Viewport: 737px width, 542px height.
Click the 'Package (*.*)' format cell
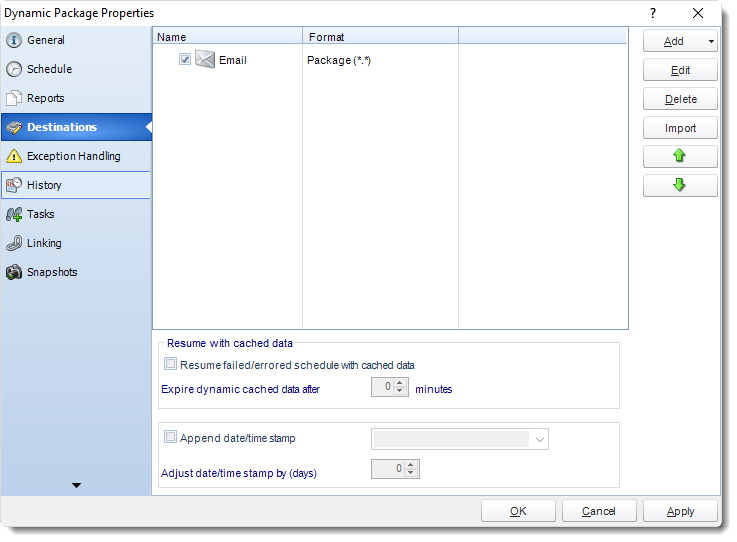coord(339,60)
